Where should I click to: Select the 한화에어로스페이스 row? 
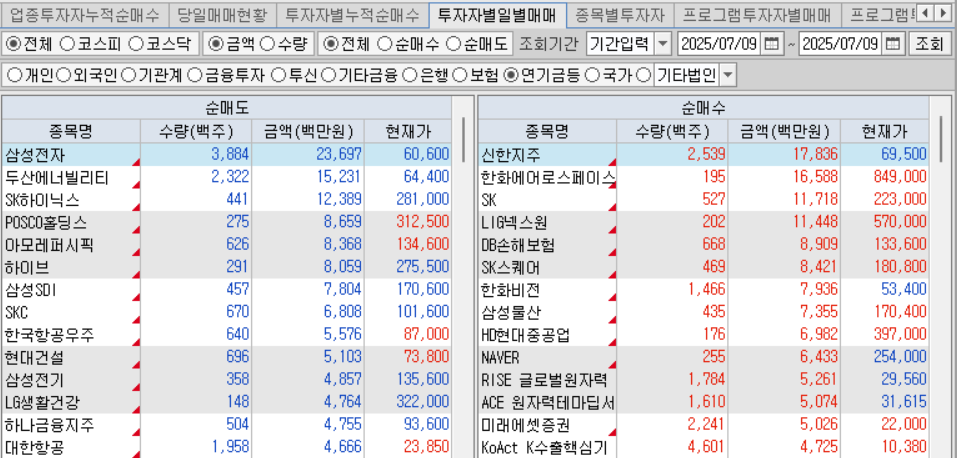click(x=703, y=177)
